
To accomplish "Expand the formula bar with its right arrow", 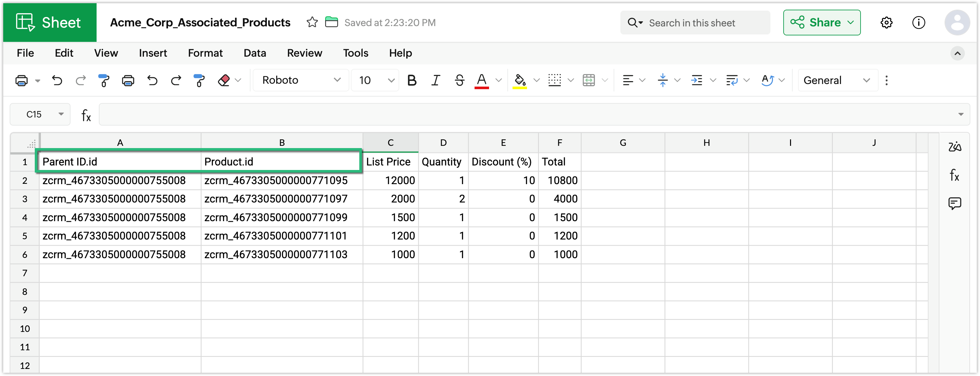I will point(961,114).
